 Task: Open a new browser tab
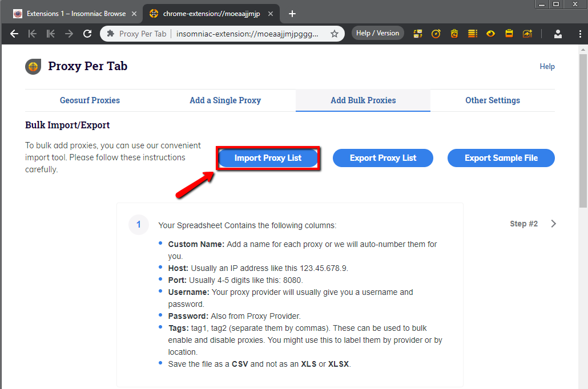click(292, 14)
